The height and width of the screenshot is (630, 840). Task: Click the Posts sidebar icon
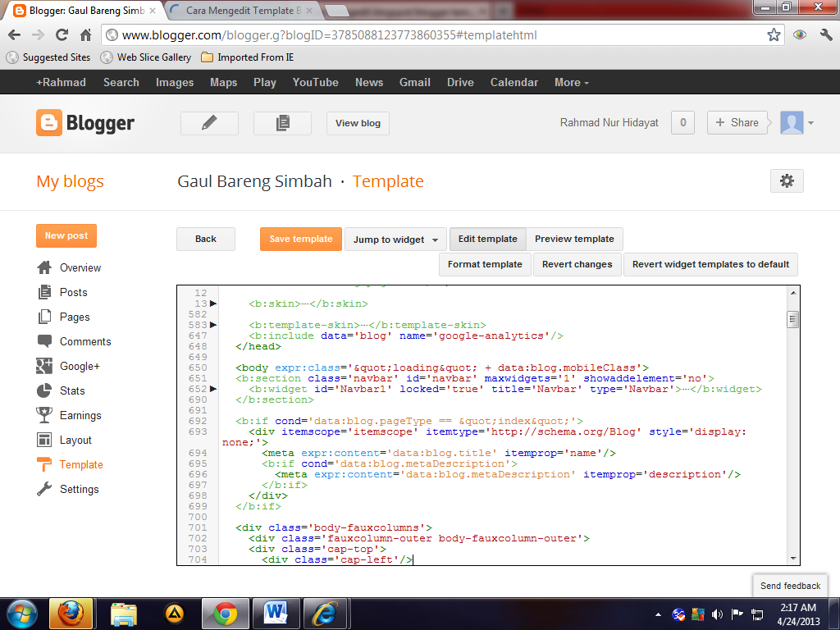[44, 292]
